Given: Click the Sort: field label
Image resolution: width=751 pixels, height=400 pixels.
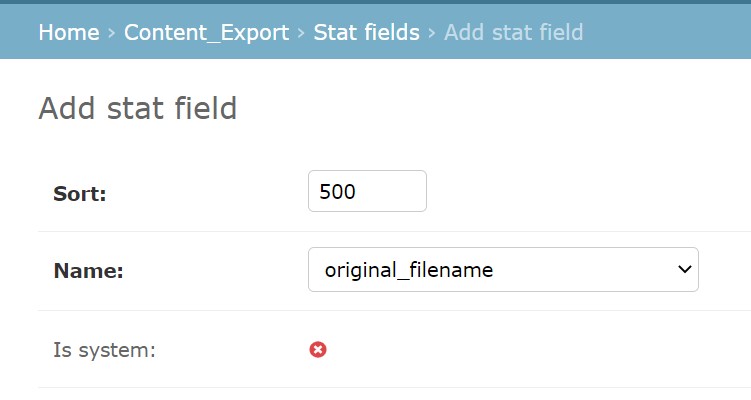Looking at the screenshot, I should click(80, 194).
